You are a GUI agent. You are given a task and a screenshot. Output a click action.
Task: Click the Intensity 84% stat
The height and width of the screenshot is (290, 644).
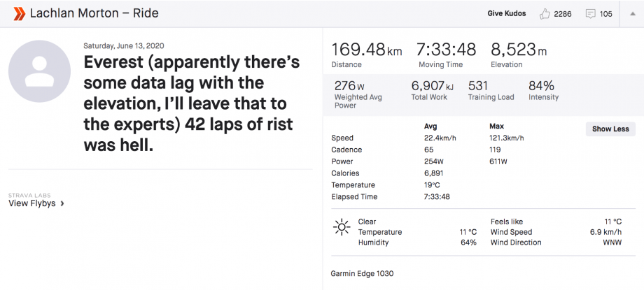coord(541,85)
